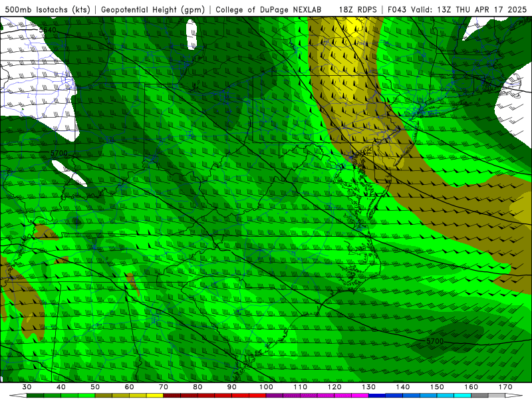Click the '60' value on the color scale

[129, 387]
